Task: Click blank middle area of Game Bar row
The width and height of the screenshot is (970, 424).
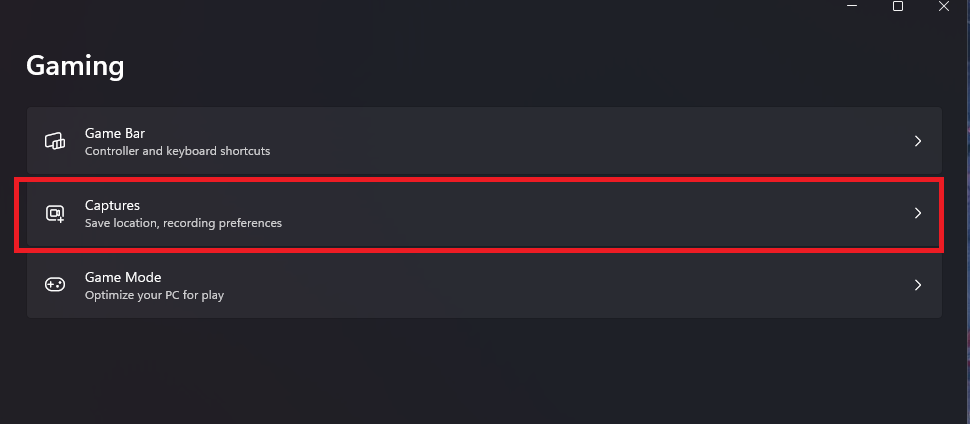Action: [x=550, y=141]
